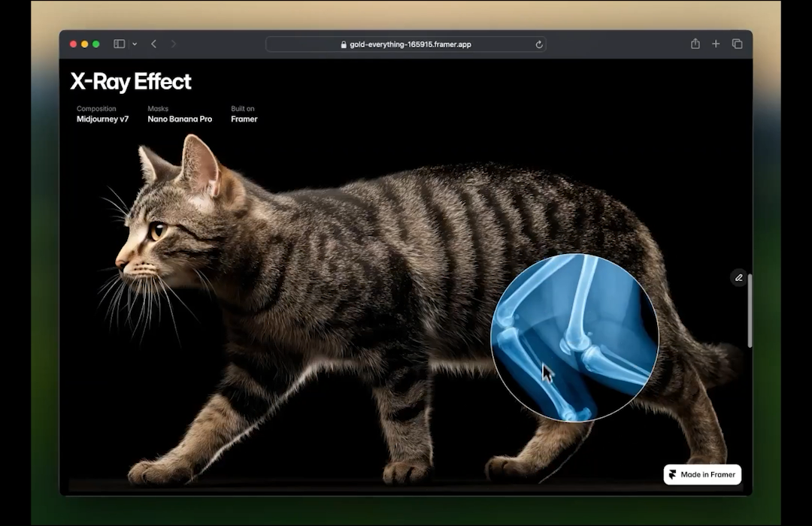Toggle the Safari sidebar icon
Image resolution: width=812 pixels, height=526 pixels.
tap(119, 44)
